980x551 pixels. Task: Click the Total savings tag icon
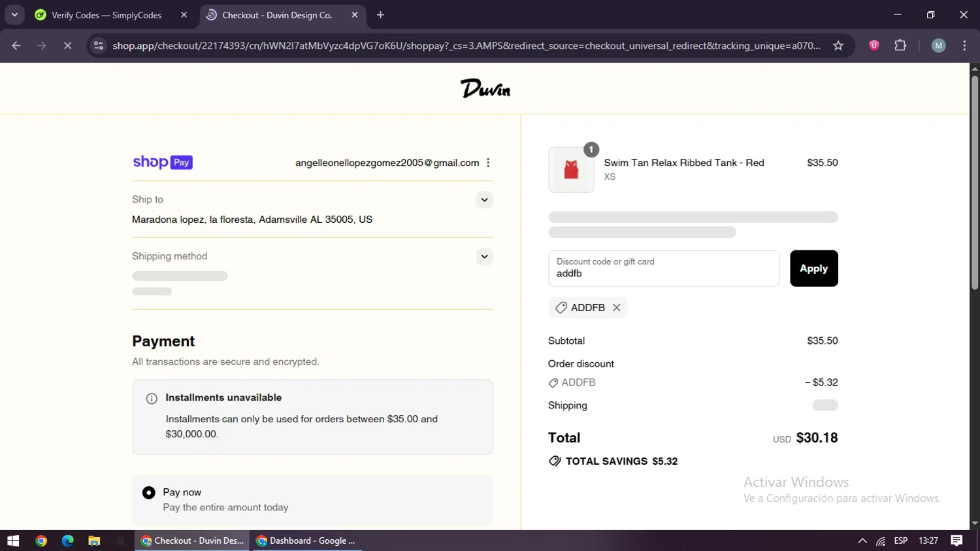[555, 461]
